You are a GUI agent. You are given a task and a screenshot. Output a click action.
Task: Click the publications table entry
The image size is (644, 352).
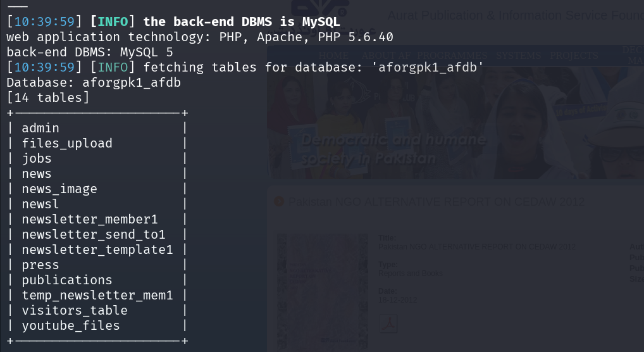click(67, 280)
